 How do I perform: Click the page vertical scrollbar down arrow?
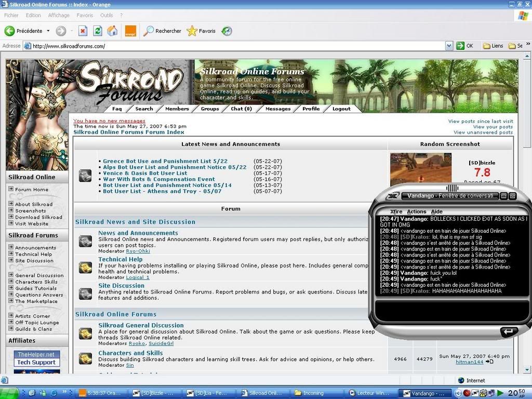tap(527, 369)
